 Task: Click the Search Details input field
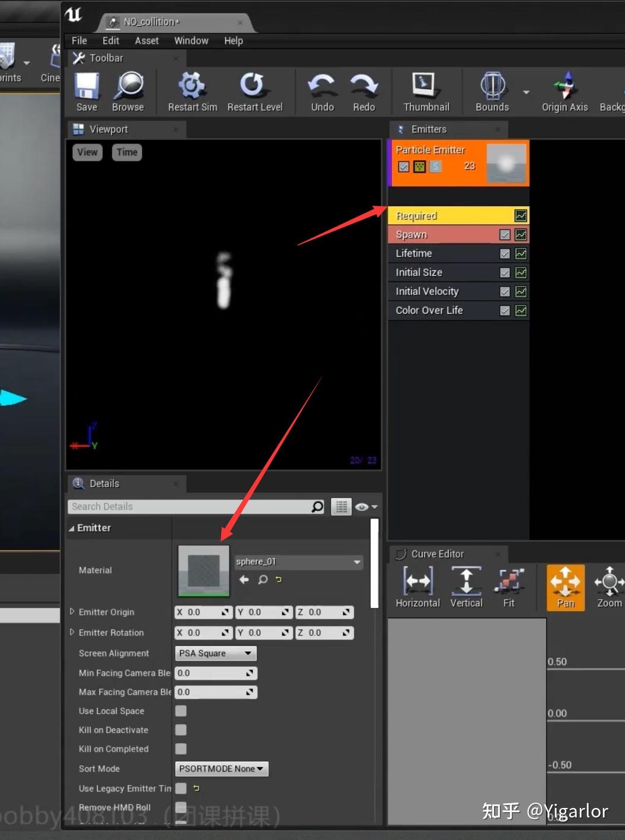click(x=190, y=507)
